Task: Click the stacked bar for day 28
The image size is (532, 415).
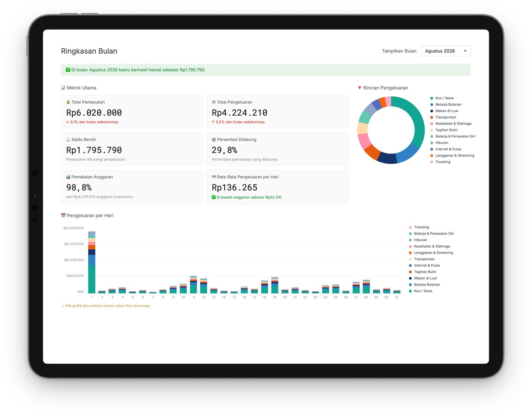Action: point(366,286)
